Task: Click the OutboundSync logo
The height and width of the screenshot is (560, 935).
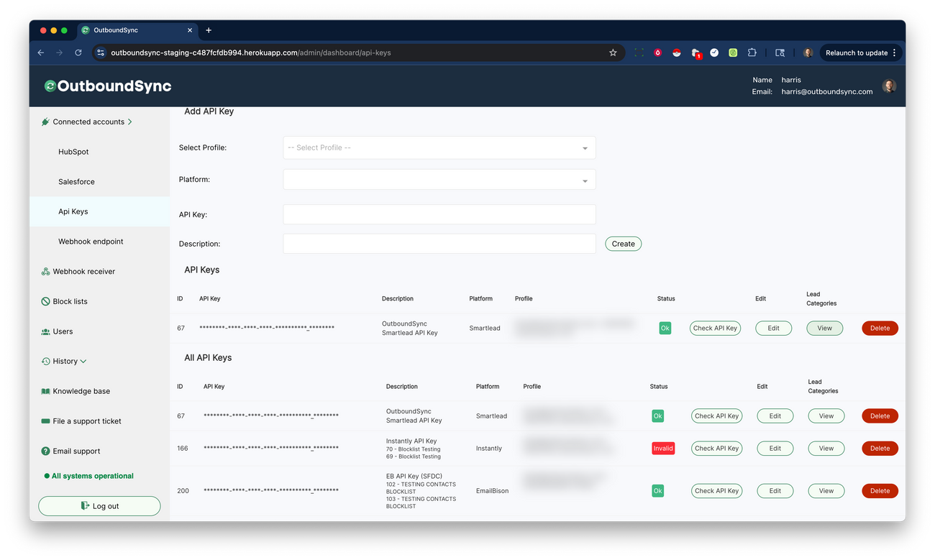Action: pos(106,86)
